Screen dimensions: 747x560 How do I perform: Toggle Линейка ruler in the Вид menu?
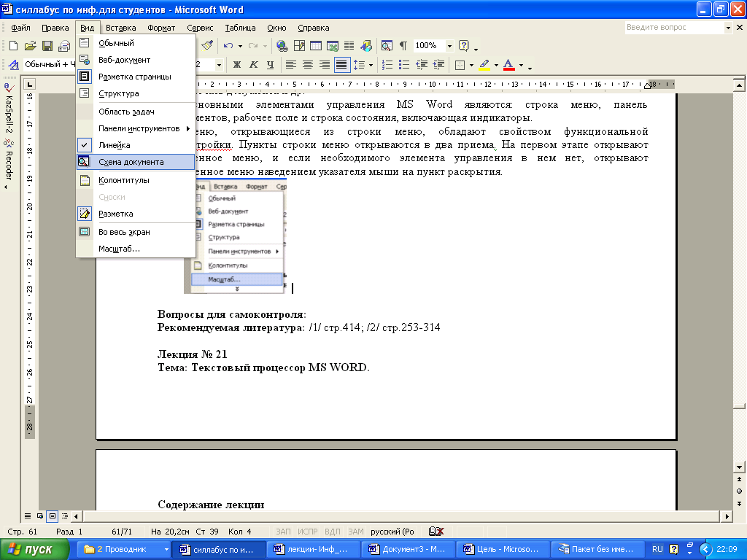point(136,145)
